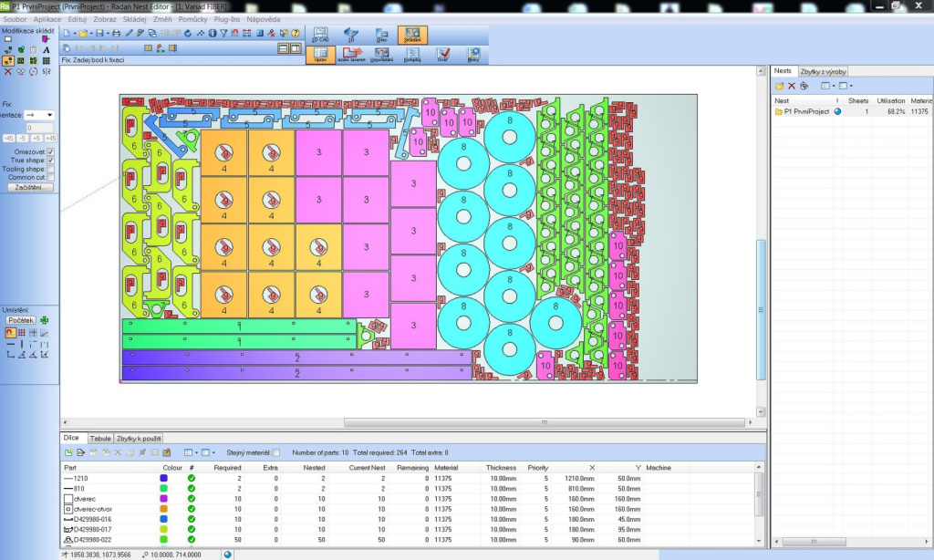The image size is (934, 560).
Task: Click the Počátek button
Action: click(20, 321)
